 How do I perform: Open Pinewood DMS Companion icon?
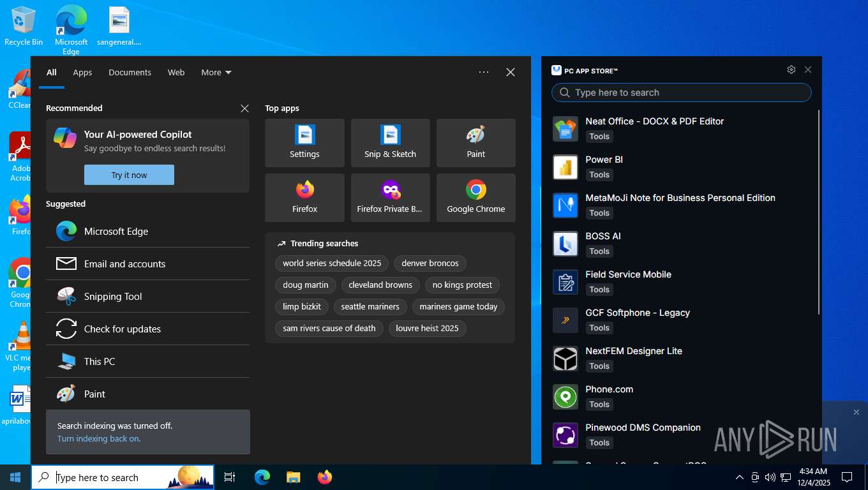565,435
